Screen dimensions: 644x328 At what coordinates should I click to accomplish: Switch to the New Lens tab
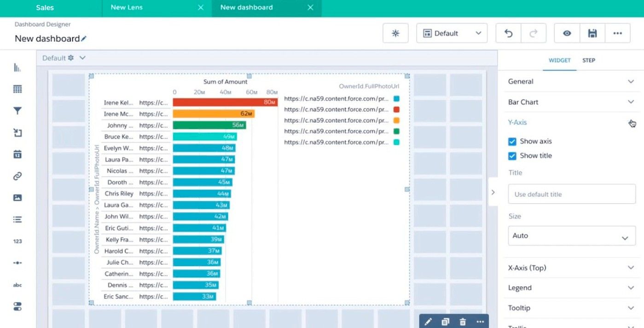click(x=127, y=7)
